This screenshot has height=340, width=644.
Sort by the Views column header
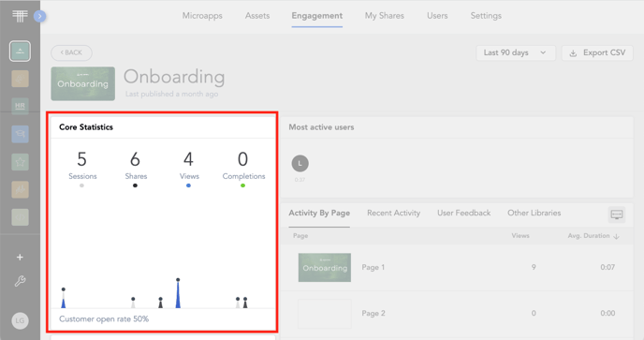520,236
